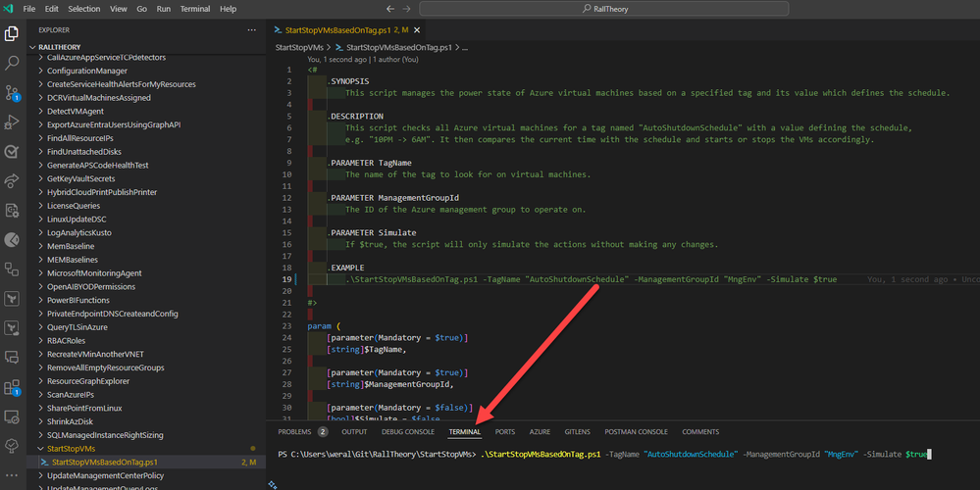The width and height of the screenshot is (980, 490).
Task: Open the Help menu
Action: point(229,9)
